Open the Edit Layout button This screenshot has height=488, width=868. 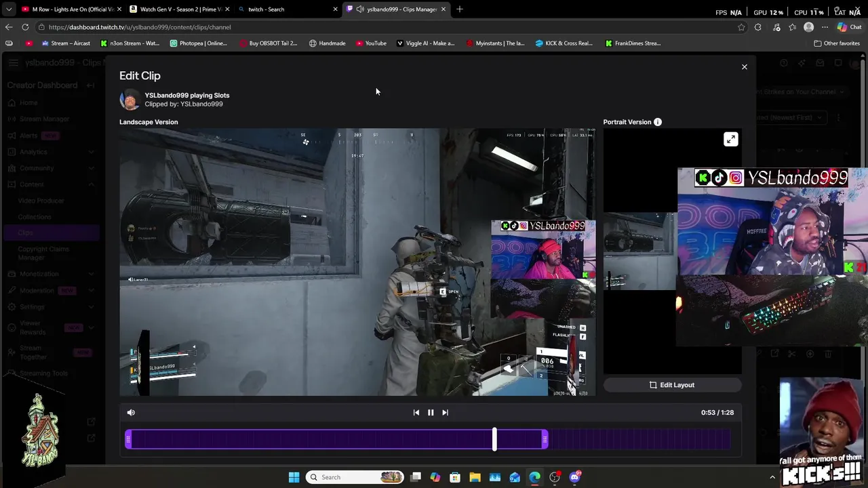[x=672, y=385]
